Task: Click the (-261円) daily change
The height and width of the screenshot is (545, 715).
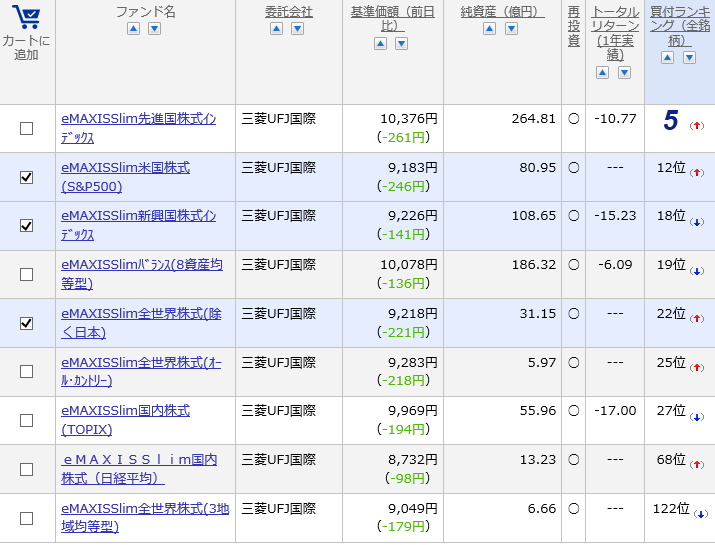Action: [x=404, y=137]
